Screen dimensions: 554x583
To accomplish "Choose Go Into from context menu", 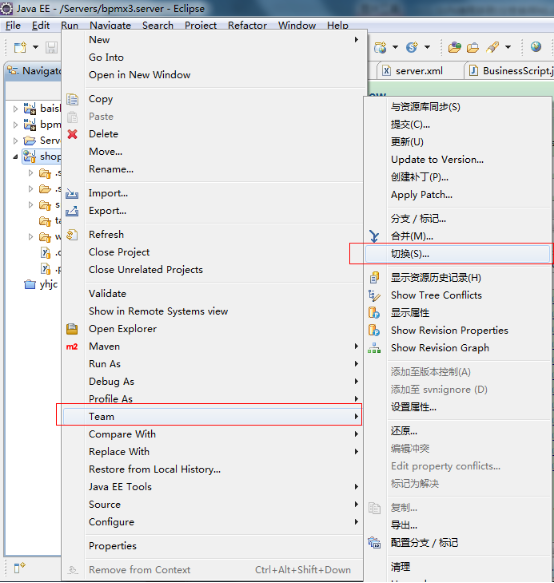I will coord(106,58).
